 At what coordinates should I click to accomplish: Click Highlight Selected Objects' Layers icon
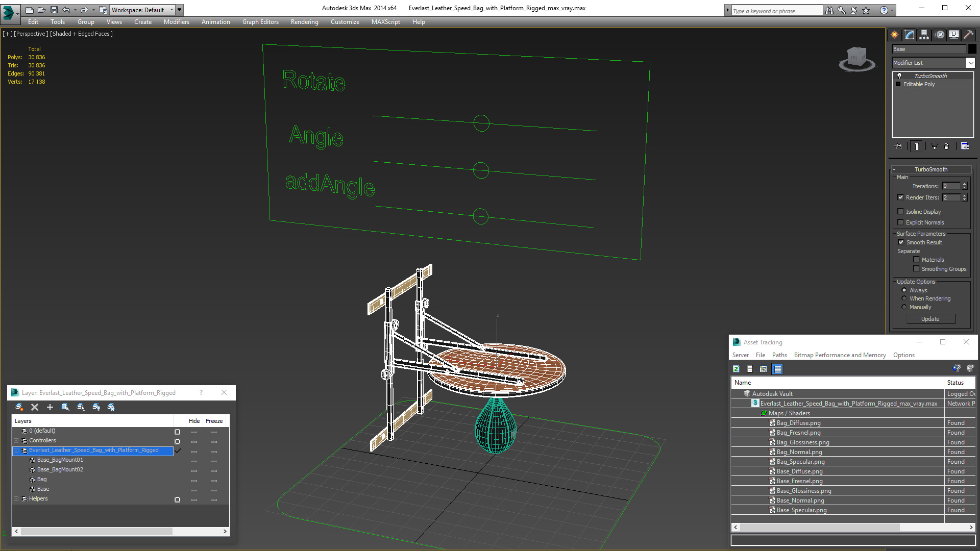tap(81, 407)
